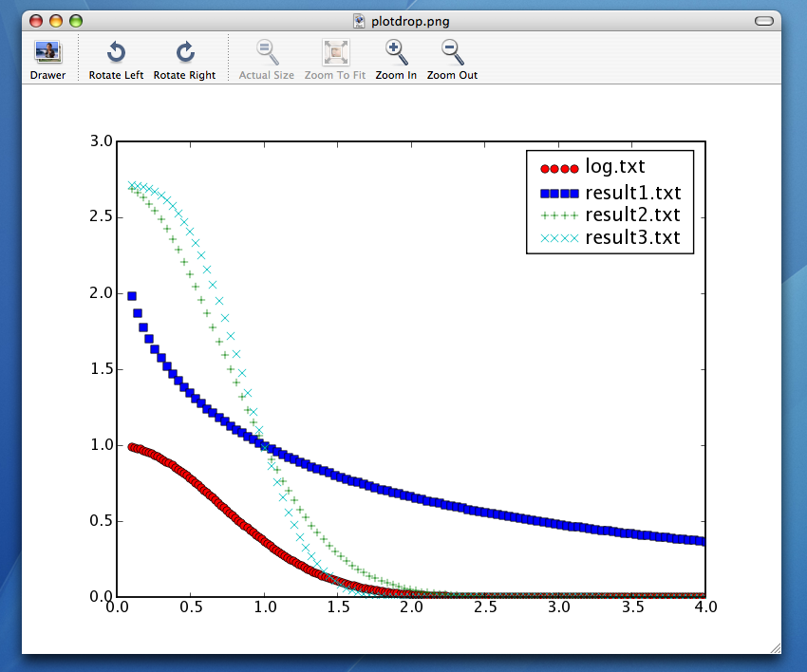Click the result2.txt legend text

click(632, 215)
